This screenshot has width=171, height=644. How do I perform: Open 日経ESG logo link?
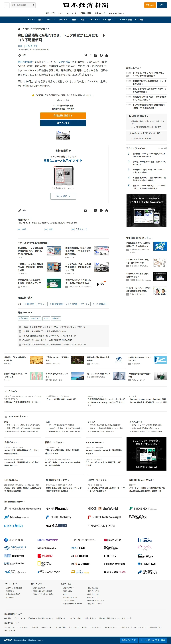click(110, 556)
